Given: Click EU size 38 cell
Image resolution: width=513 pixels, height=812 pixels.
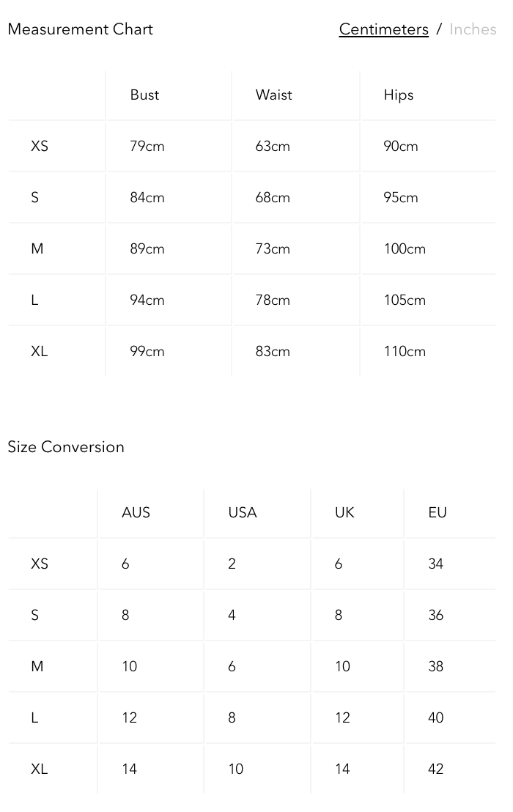Looking at the screenshot, I should (435, 667).
